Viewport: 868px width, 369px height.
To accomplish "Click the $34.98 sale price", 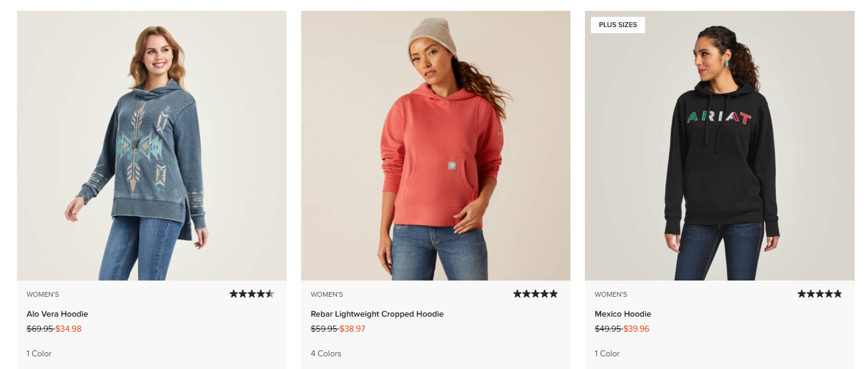I will pos(69,329).
